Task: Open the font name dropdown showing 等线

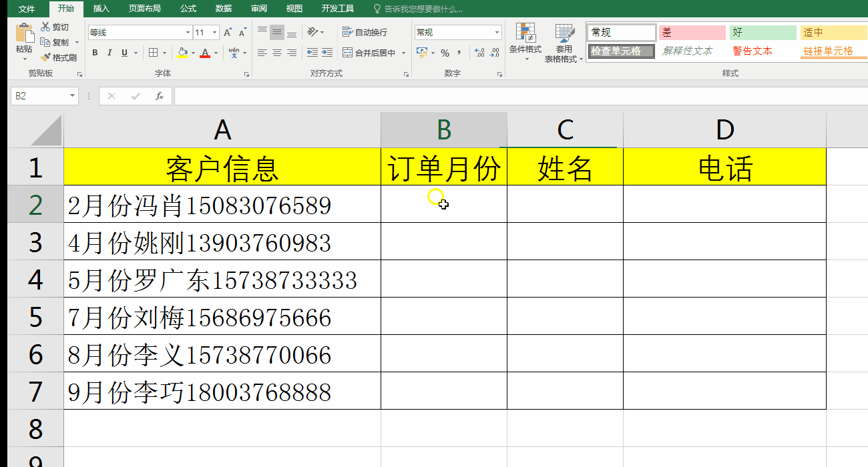Action: [186, 31]
